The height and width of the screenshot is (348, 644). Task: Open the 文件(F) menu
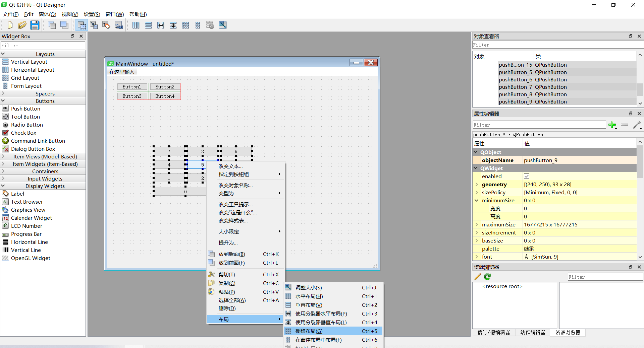pyautogui.click(x=10, y=14)
